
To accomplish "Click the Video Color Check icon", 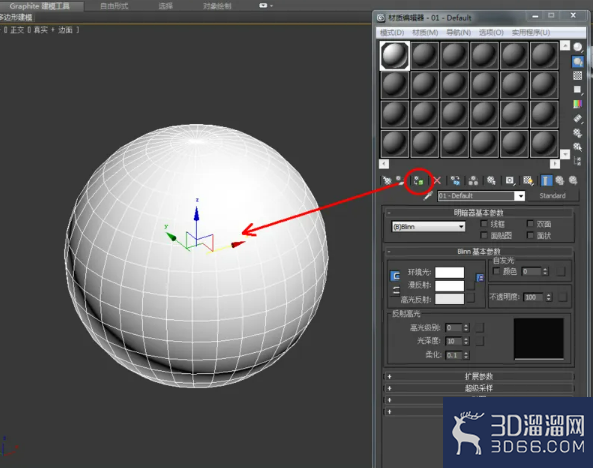I will 577,104.
